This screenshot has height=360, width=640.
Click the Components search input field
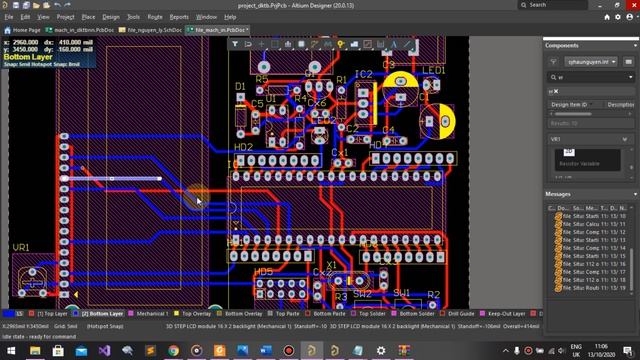(x=591, y=77)
